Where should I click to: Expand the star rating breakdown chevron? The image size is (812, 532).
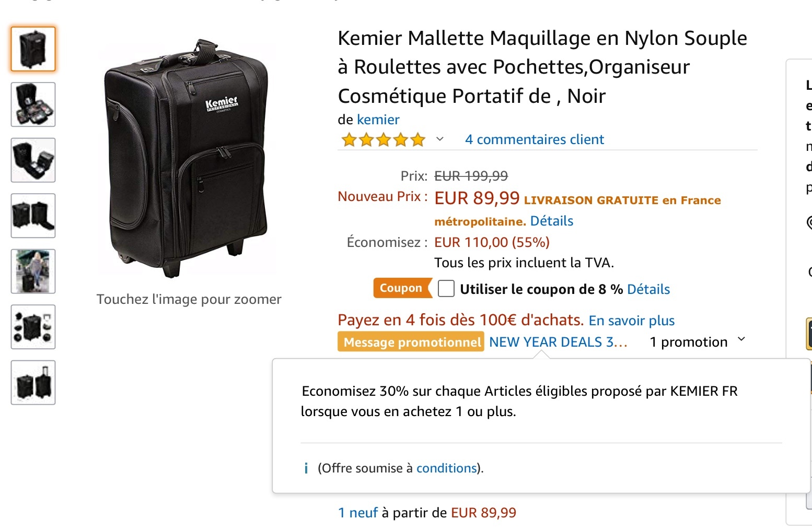click(440, 139)
